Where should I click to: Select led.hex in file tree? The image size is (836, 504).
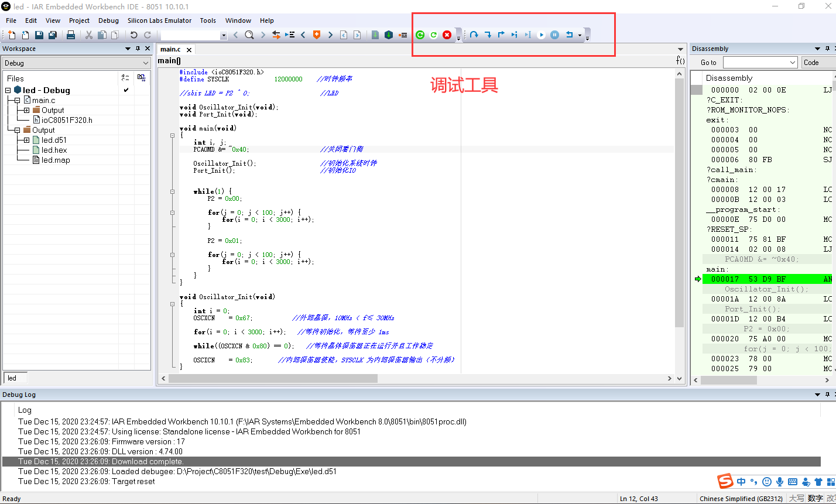pyautogui.click(x=54, y=150)
